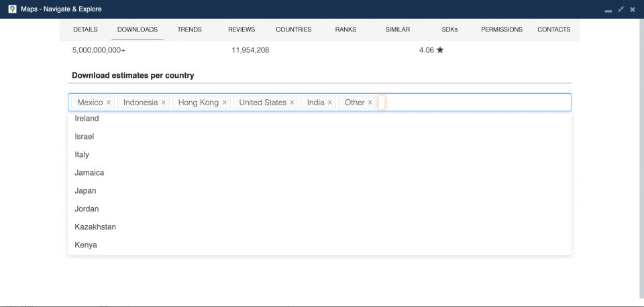
Task: Go to the CONTACTS tab
Action: [x=553, y=29]
